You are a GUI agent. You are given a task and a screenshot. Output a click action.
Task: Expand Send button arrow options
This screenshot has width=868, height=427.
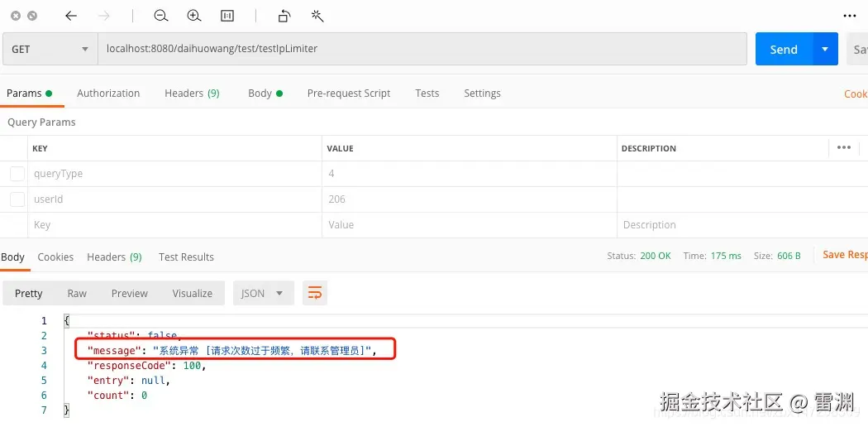pos(825,50)
